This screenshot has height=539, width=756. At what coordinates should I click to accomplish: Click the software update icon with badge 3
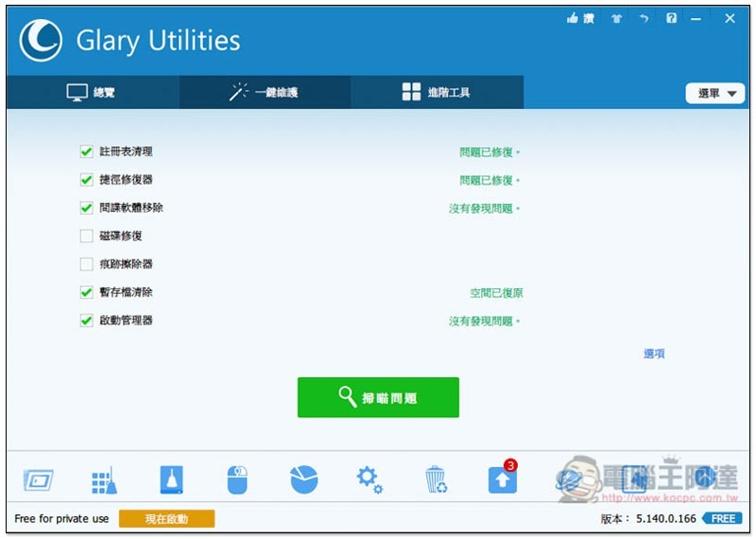(503, 478)
